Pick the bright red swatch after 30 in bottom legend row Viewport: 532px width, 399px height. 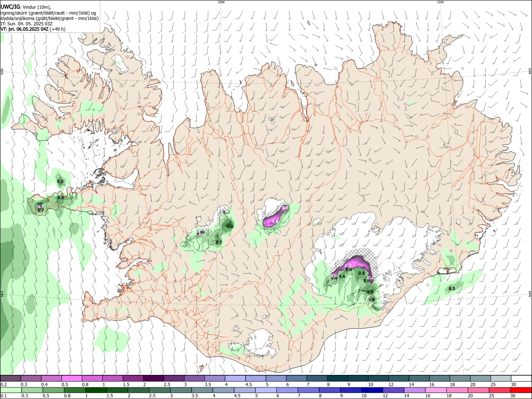[521, 390]
